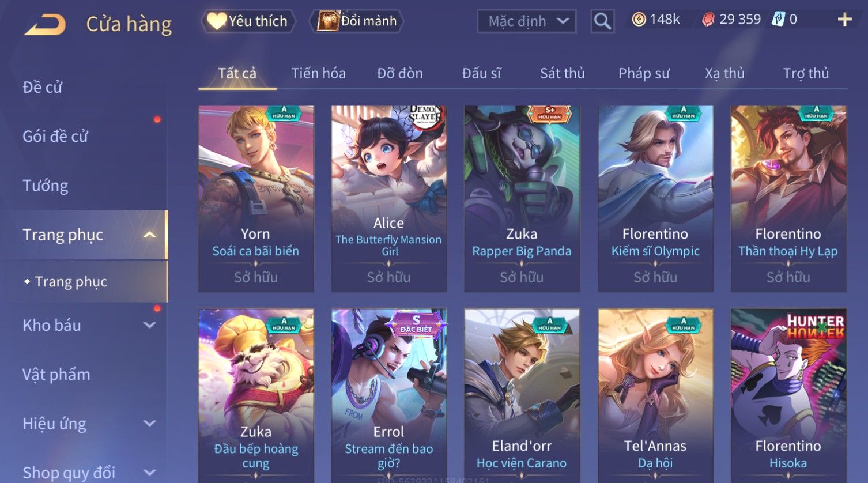The image size is (868, 483).
Task: Tap the plus icon to add currency
Action: (x=845, y=20)
